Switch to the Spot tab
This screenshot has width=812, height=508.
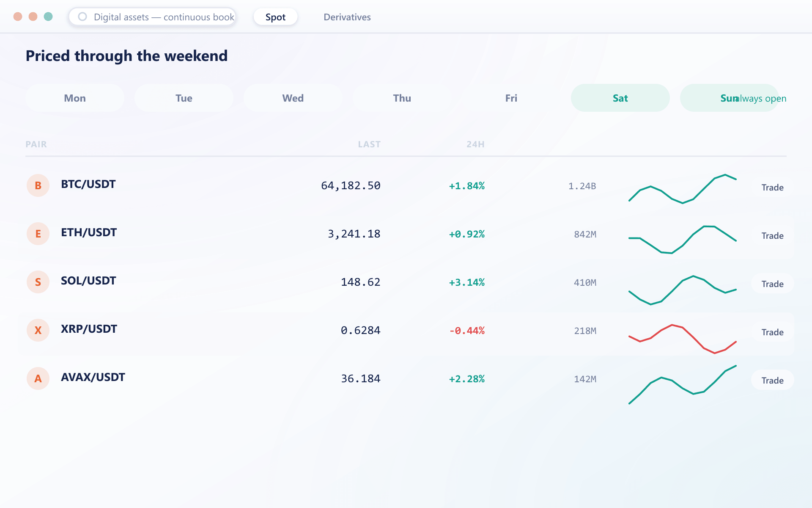[x=275, y=17]
